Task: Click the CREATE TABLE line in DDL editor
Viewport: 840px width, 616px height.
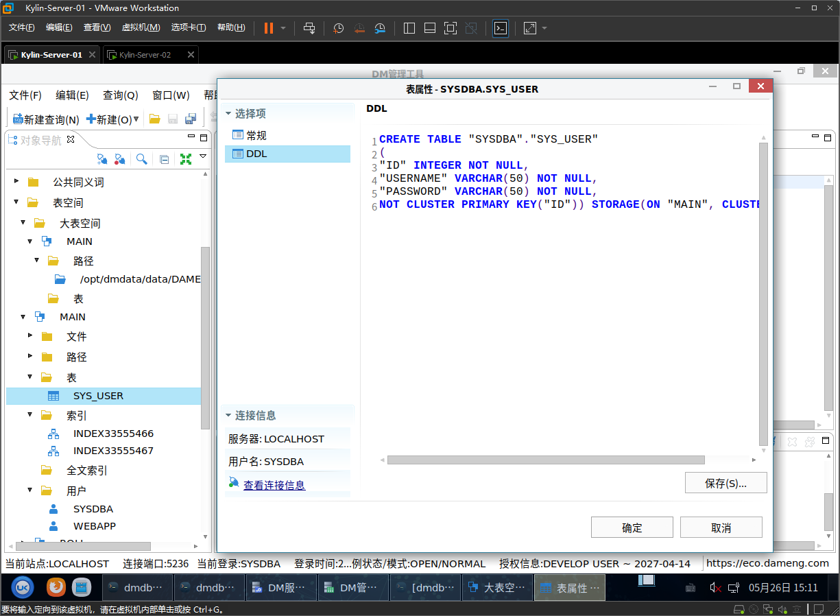Action: point(489,139)
